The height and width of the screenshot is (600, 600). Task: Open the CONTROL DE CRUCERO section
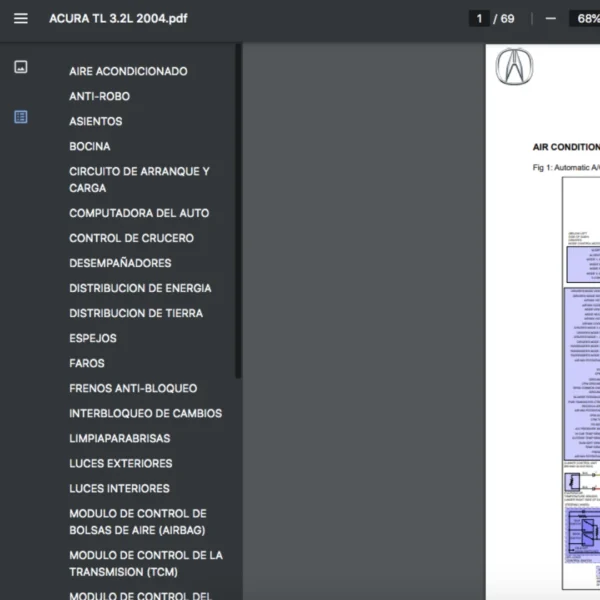coord(131,238)
